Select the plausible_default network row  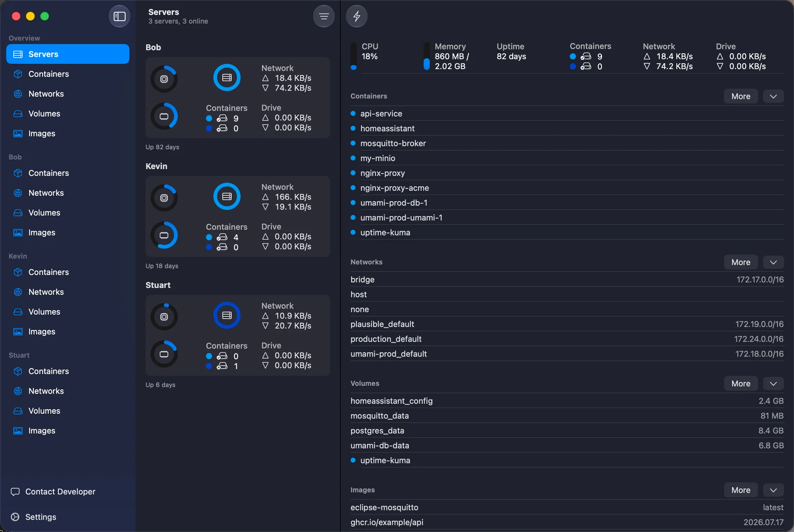pos(567,324)
